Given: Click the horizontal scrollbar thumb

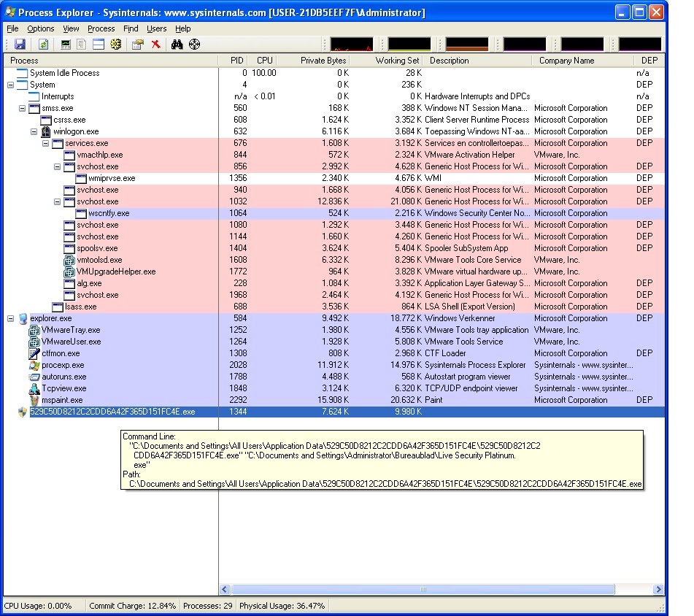Looking at the screenshot, I should [423, 590].
